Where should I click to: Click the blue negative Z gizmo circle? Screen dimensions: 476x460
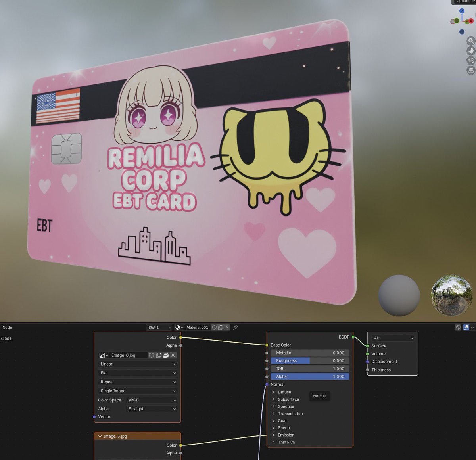pos(462,32)
